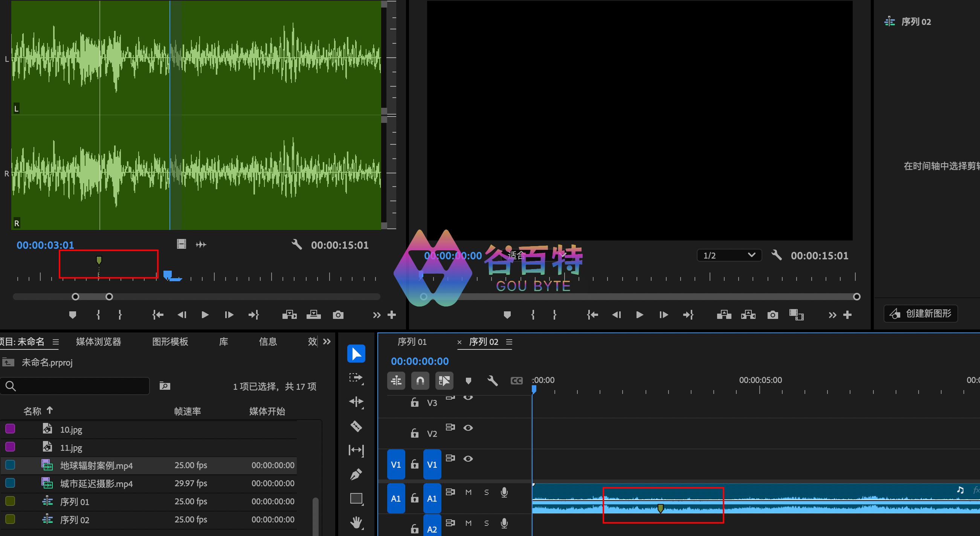The width and height of the screenshot is (980, 536).
Task: Toggle snap in timeline magnet icon
Action: coord(420,381)
